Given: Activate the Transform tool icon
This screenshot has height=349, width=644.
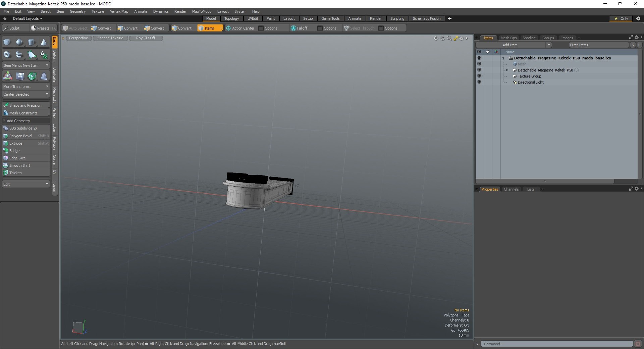Looking at the screenshot, I should point(7,77).
